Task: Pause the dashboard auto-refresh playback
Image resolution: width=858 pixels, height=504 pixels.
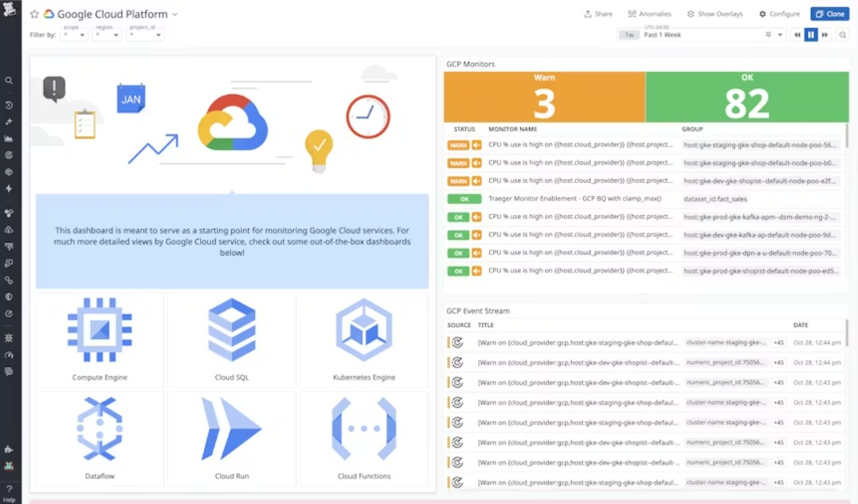Action: pyautogui.click(x=812, y=34)
